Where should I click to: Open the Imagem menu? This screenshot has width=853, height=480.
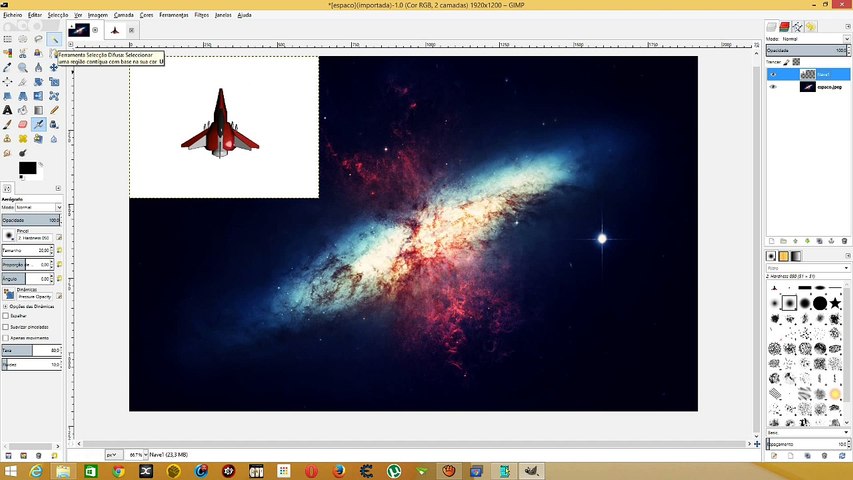pyautogui.click(x=98, y=15)
